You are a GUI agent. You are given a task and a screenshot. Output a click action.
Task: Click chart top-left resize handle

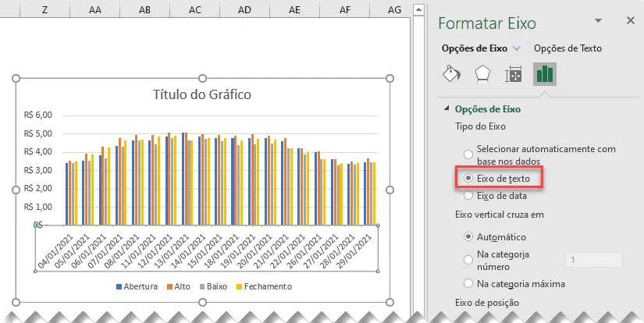[16, 78]
